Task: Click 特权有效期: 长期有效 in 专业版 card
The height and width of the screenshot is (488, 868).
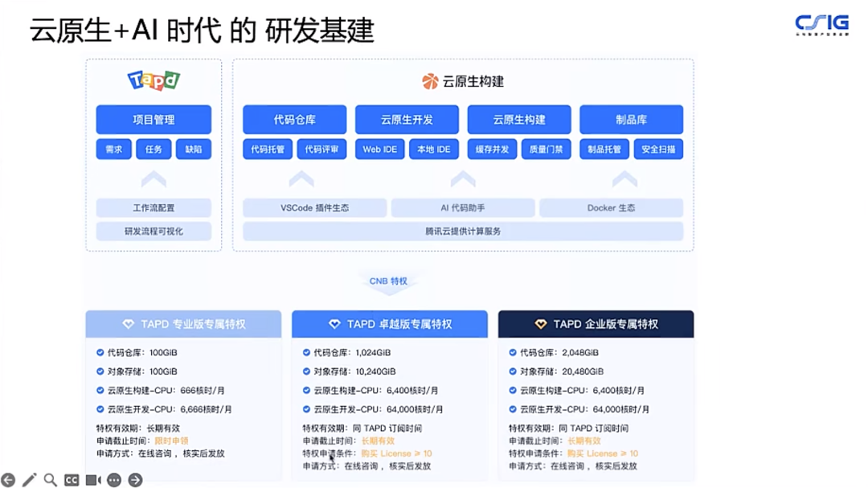Action: (138, 429)
